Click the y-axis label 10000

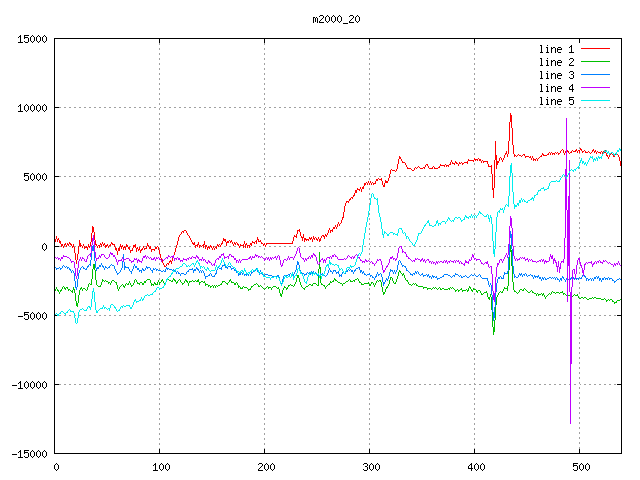32,108
